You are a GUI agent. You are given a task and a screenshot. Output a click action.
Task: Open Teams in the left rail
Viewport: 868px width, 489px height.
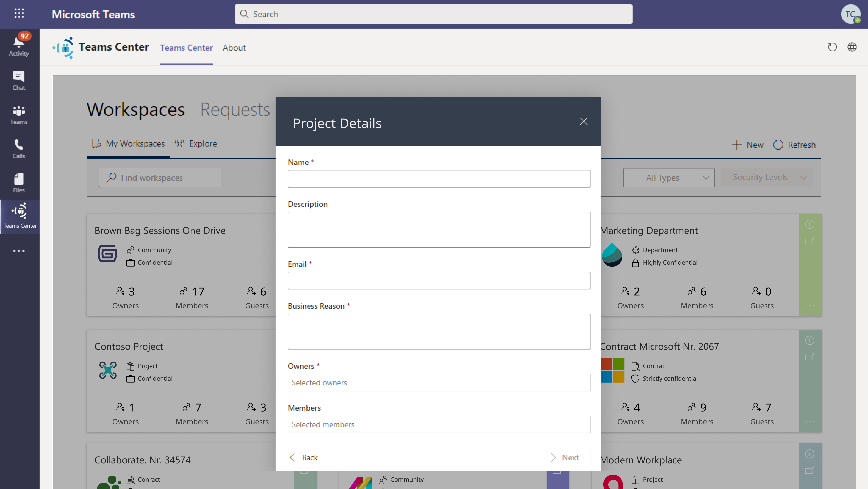[x=19, y=115]
